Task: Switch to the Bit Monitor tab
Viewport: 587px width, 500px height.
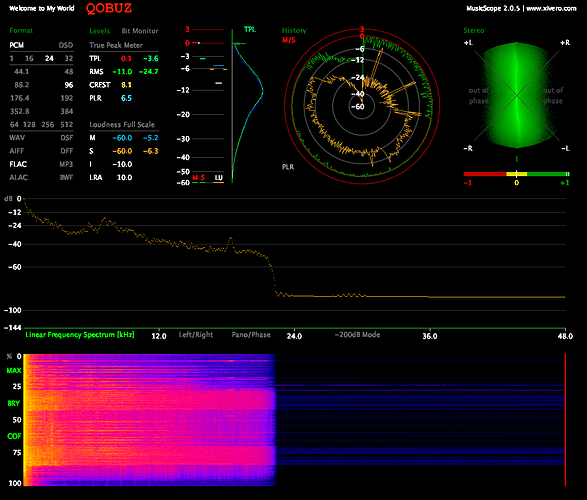Action: pos(140,31)
